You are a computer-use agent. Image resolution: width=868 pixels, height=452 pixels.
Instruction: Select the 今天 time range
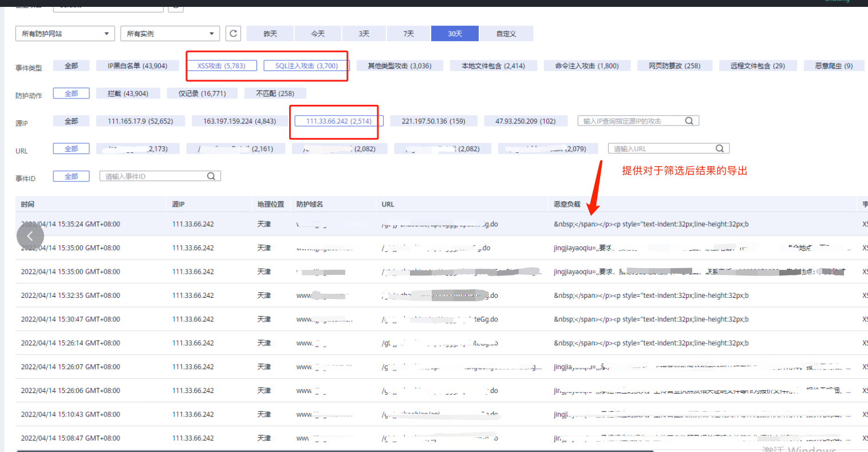tap(318, 34)
